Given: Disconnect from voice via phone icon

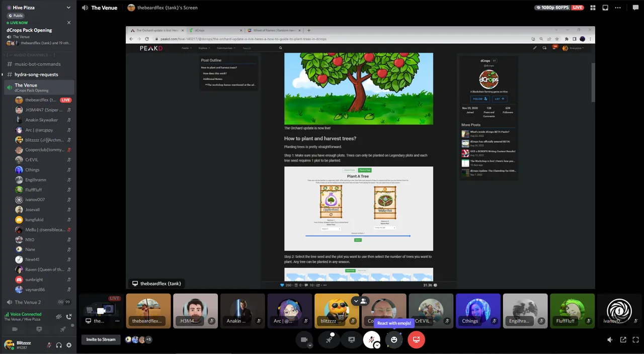Looking at the screenshot, I should pos(69,317).
